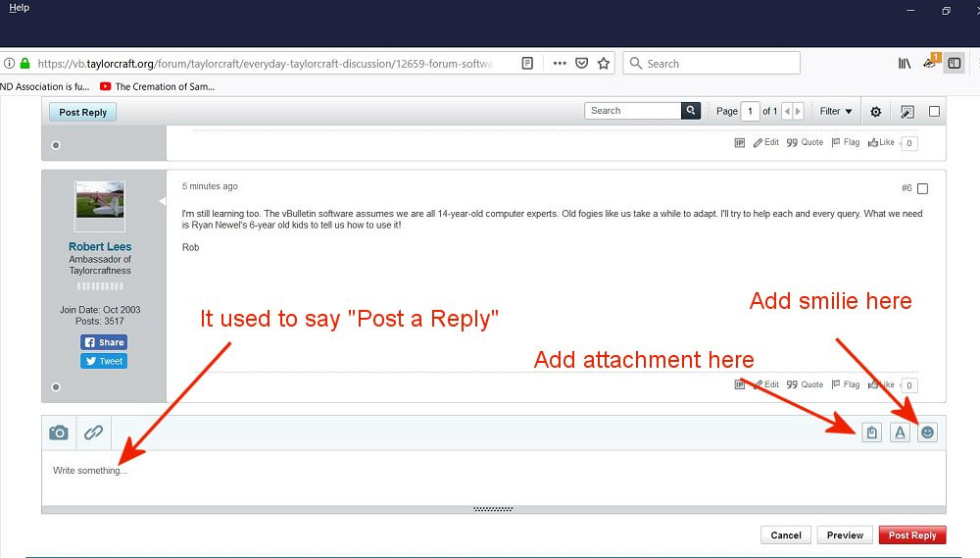Open the attachment clipboard icon in editor
Image resolution: width=980 pixels, height=558 pixels.
[871, 432]
